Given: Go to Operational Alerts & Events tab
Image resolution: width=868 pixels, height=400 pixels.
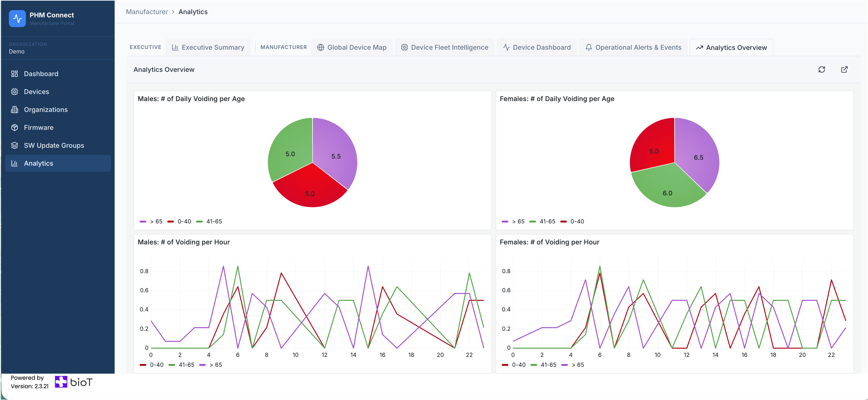Looking at the screenshot, I should [x=634, y=47].
